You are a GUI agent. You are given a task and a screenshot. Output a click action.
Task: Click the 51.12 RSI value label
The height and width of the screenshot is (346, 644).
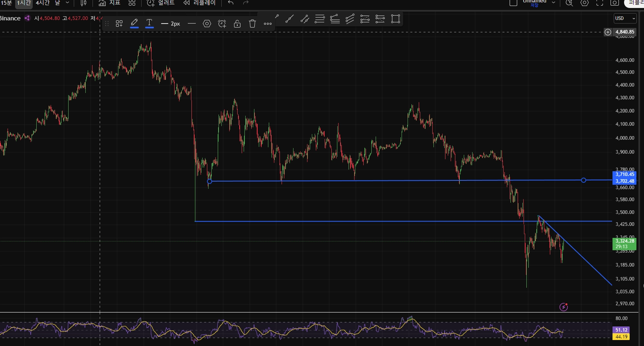621,330
